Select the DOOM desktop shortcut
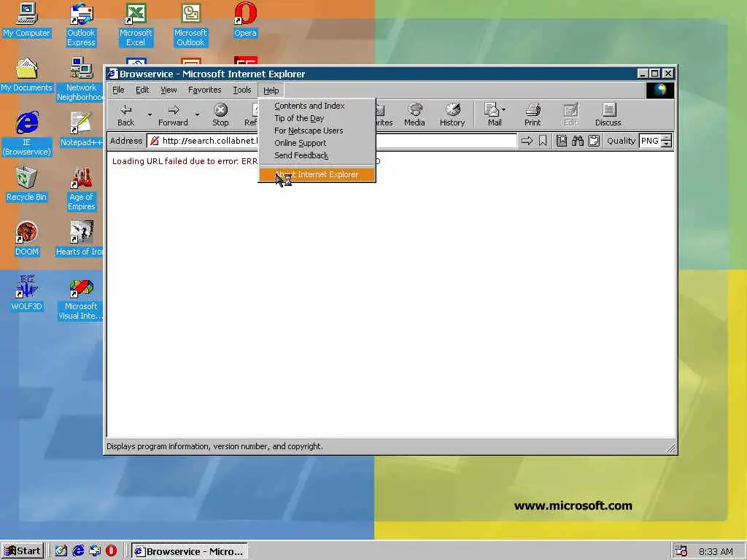747x560 pixels. pyautogui.click(x=27, y=239)
